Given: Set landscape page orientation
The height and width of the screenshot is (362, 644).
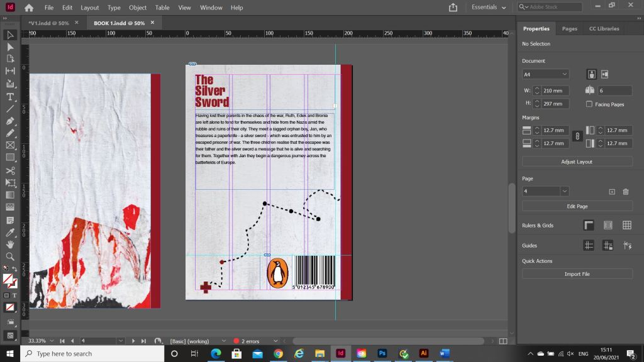Looking at the screenshot, I should pos(604,74).
